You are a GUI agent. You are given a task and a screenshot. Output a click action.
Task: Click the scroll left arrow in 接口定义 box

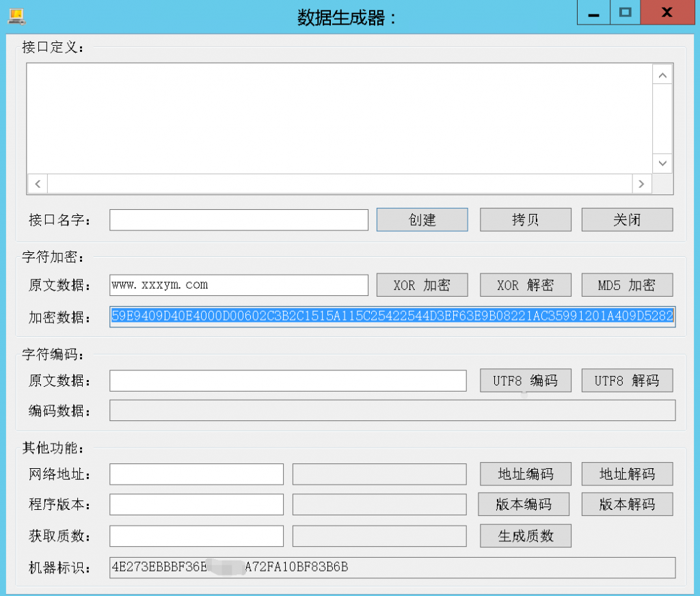38,184
